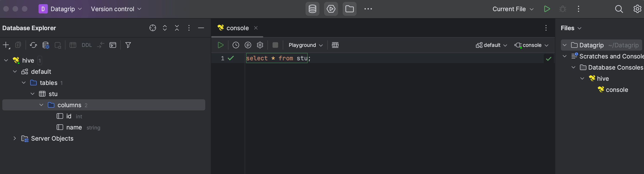644x174 pixels.
Task: Open the default schema dropdown
Action: (x=491, y=45)
